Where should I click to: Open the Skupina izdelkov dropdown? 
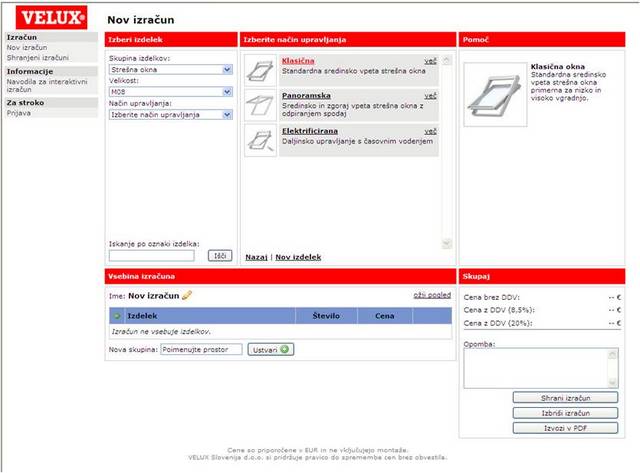pos(171,70)
